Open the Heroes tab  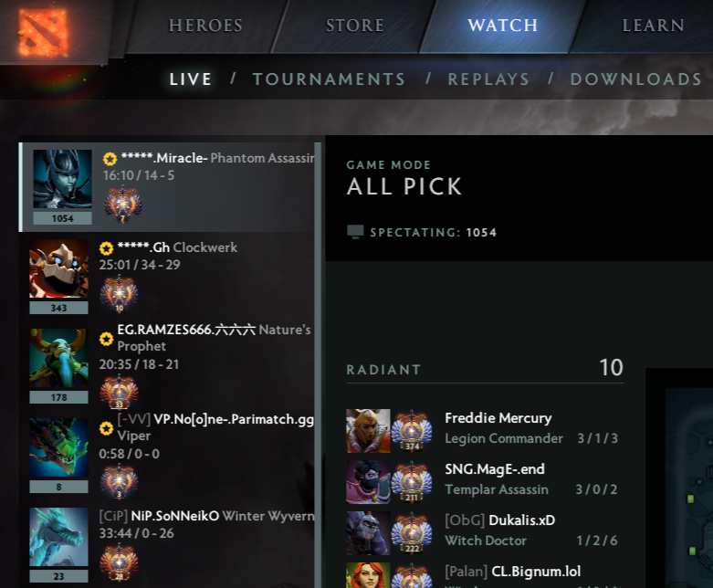[205, 26]
